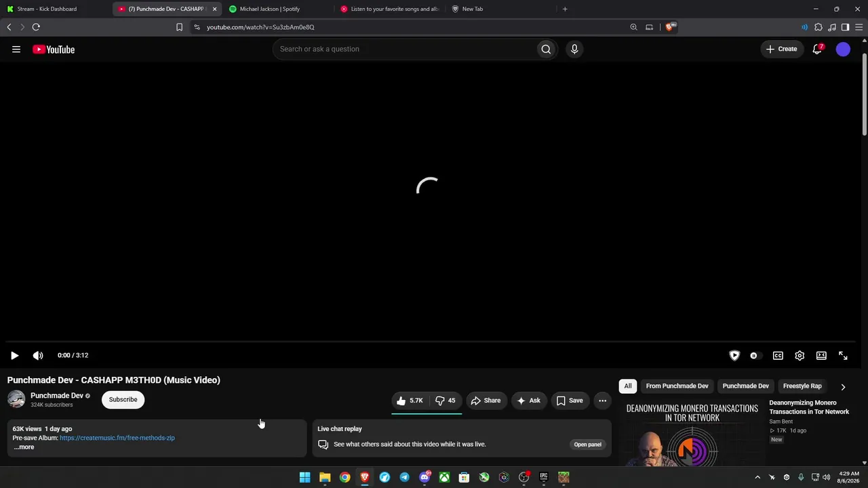Open the browser zoom control

(x=633, y=27)
